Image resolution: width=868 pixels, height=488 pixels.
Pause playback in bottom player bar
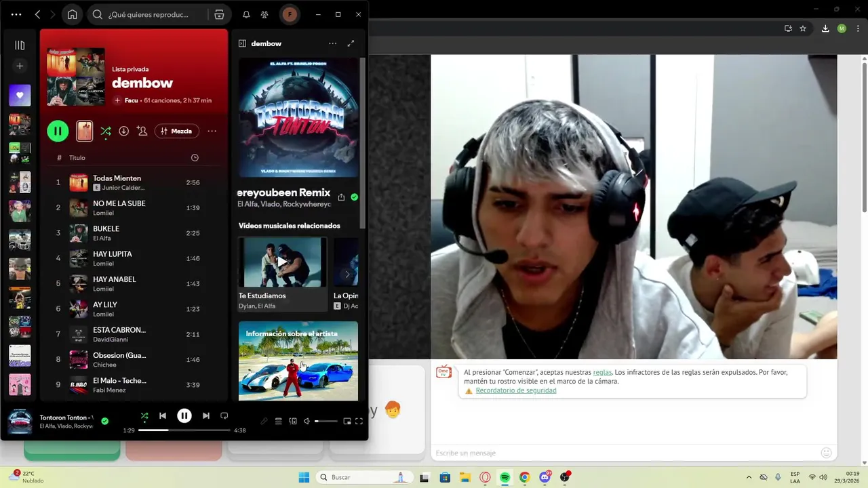(184, 415)
